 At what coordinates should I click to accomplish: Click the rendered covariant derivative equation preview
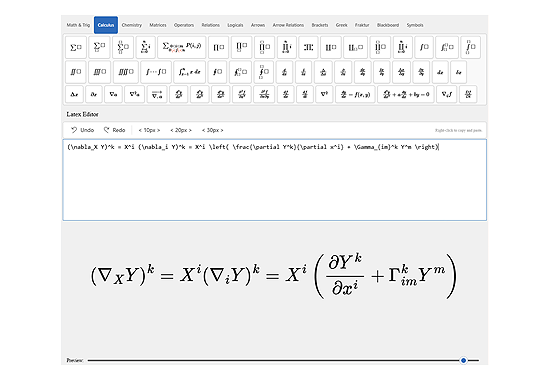274,276
